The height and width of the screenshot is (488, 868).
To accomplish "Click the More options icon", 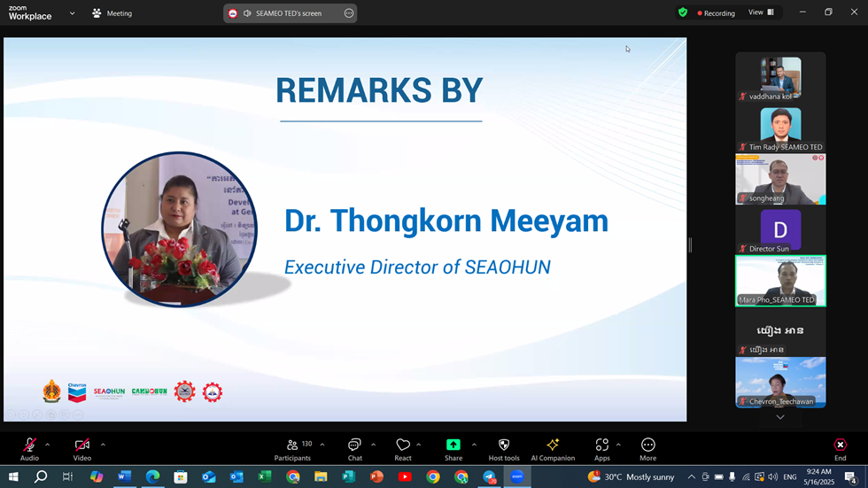I will [648, 445].
